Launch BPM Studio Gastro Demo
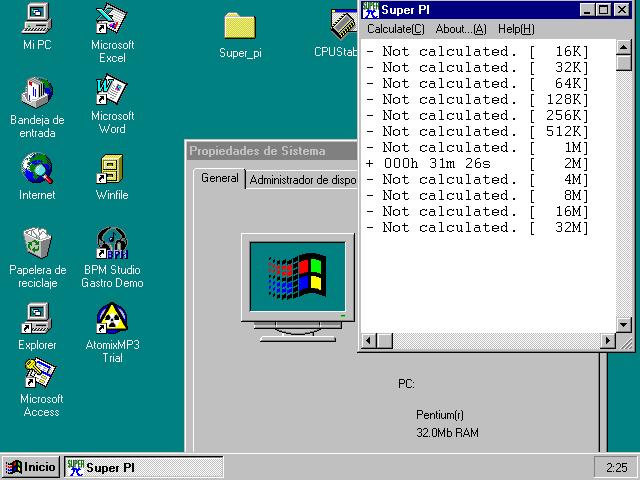The image size is (640, 480). 112,258
